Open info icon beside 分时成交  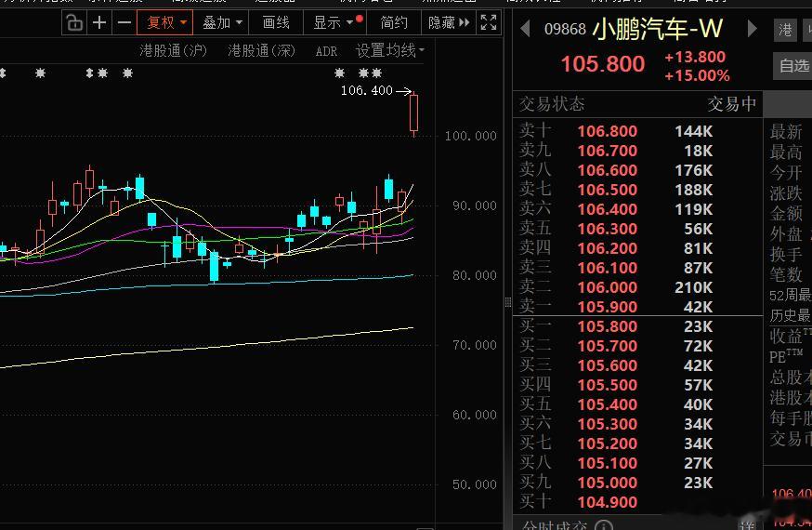(x=604, y=525)
